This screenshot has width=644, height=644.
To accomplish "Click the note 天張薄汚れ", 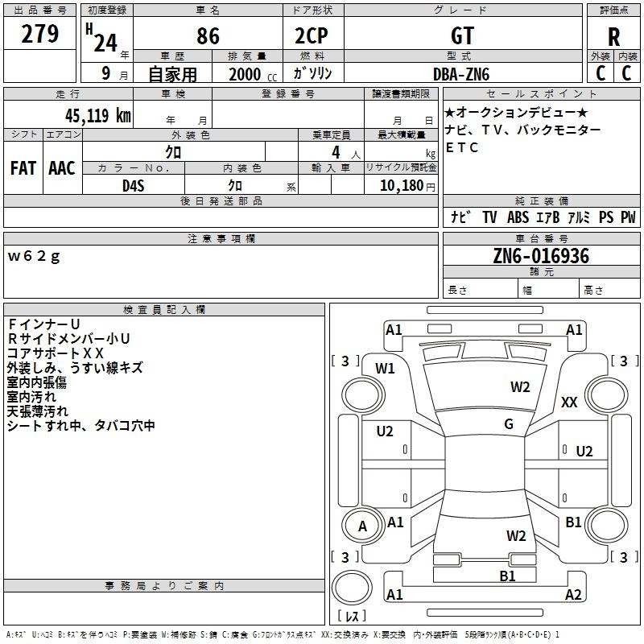I will (x=37, y=411).
